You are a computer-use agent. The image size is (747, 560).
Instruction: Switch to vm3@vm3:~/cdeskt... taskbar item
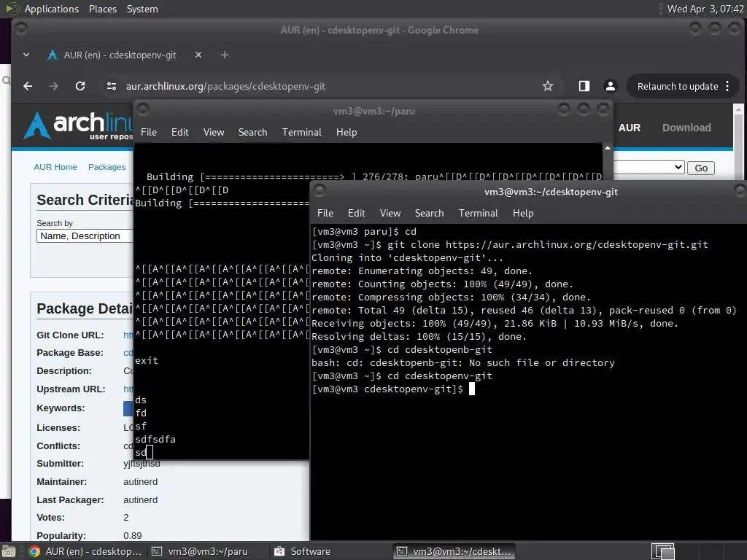click(454, 551)
